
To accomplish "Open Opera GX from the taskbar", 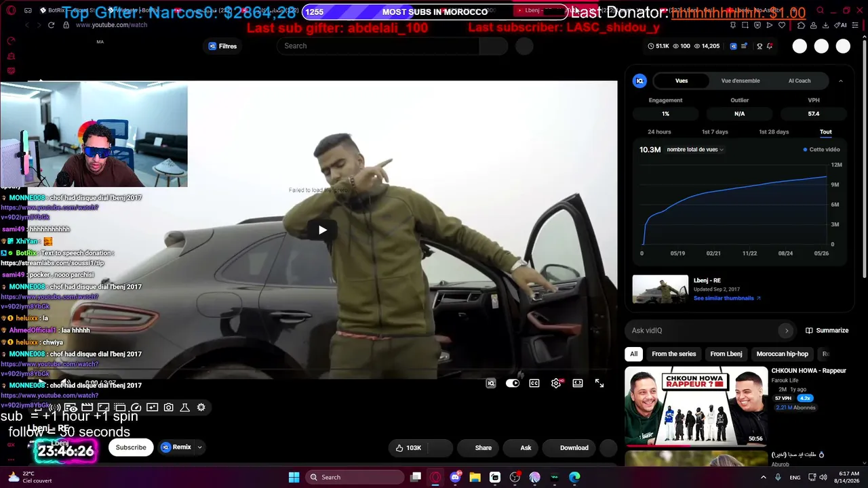I will click(435, 477).
